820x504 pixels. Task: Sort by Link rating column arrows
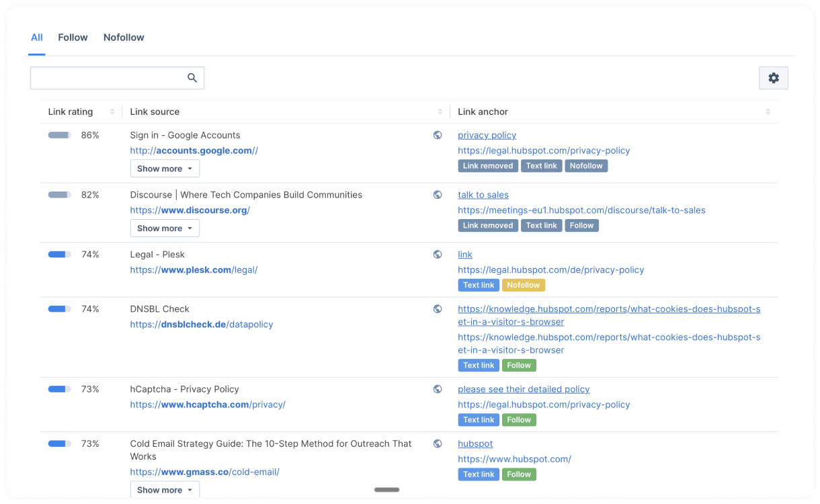point(112,112)
